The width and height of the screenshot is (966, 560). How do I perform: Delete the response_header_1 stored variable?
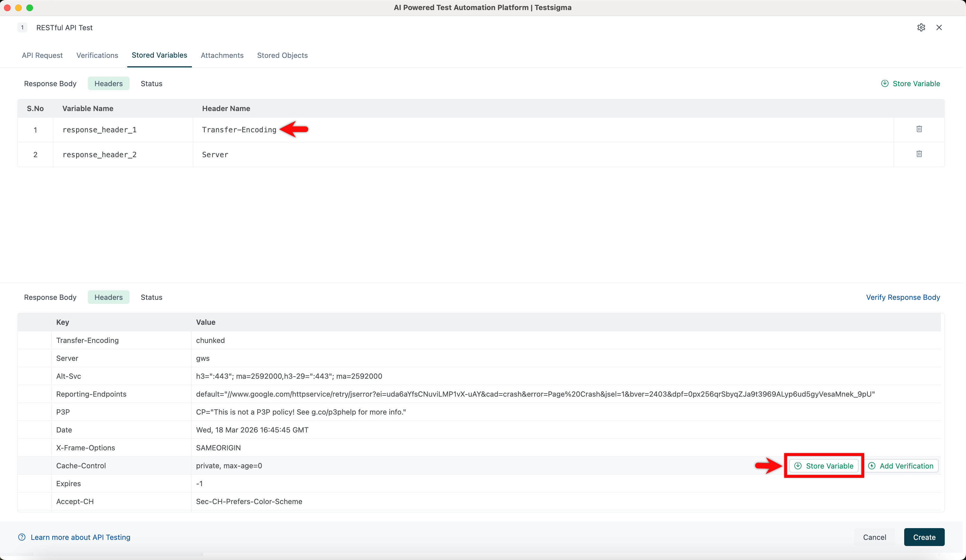[x=919, y=129]
